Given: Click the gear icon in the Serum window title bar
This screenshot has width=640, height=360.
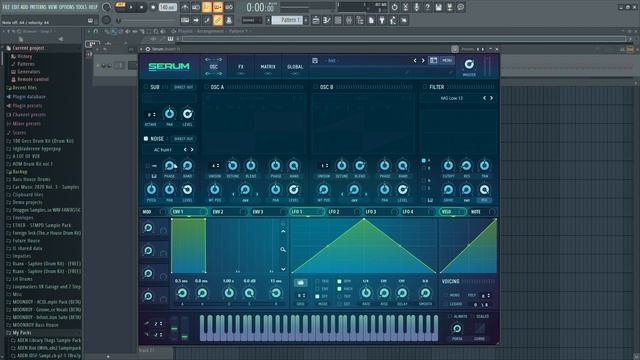Looking at the screenshot, I should (148, 49).
